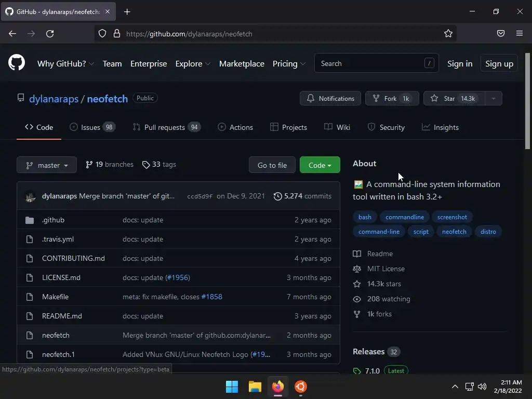Viewport: 532px width, 399px height.
Task: Click the Sign in link
Action: click(460, 63)
